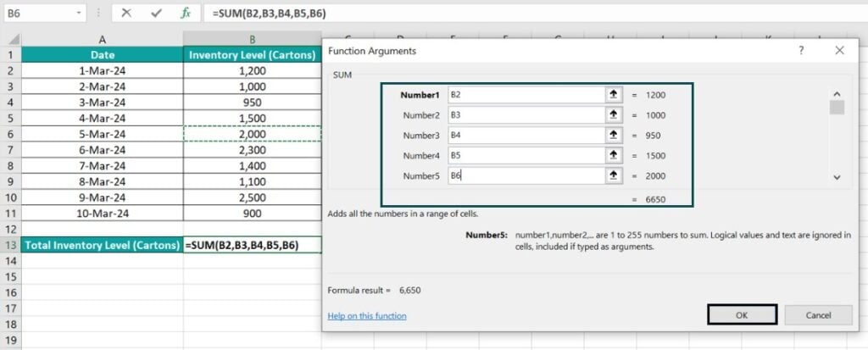Image resolution: width=868 pixels, height=350 pixels.
Task: Collapse dialog via Number2 range selector icon
Action: [613, 115]
